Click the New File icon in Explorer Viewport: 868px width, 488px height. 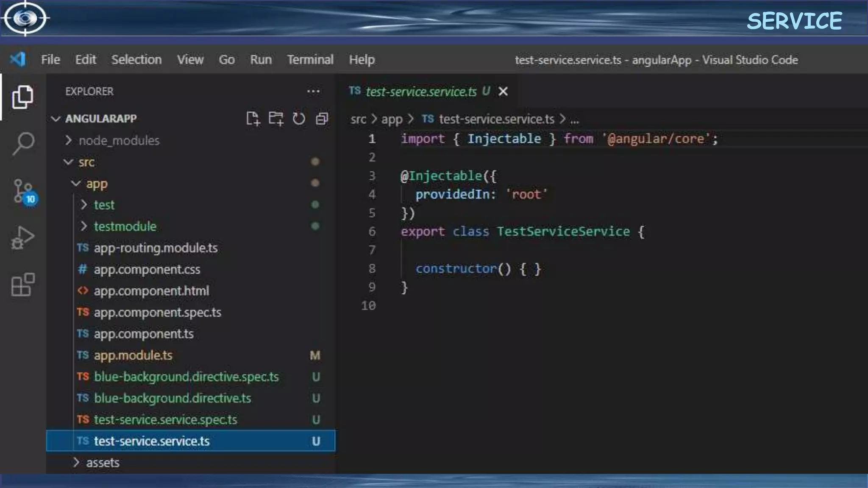click(x=253, y=119)
